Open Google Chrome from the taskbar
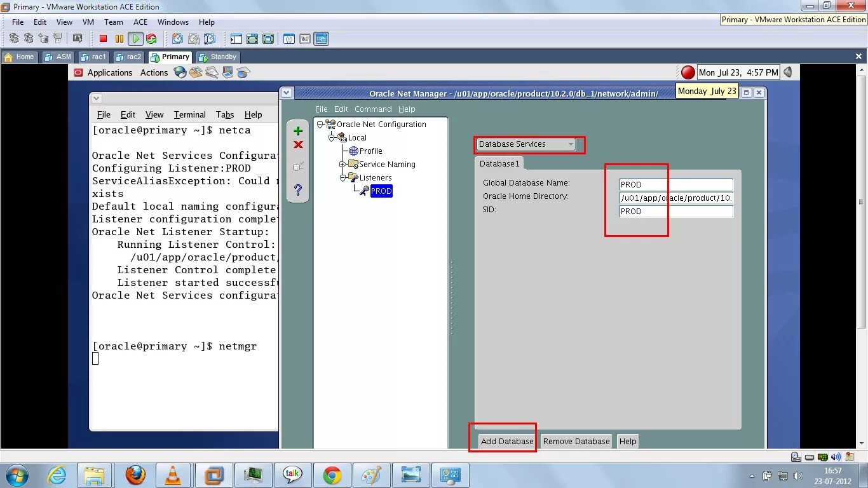The width and height of the screenshot is (868, 488). tap(332, 475)
